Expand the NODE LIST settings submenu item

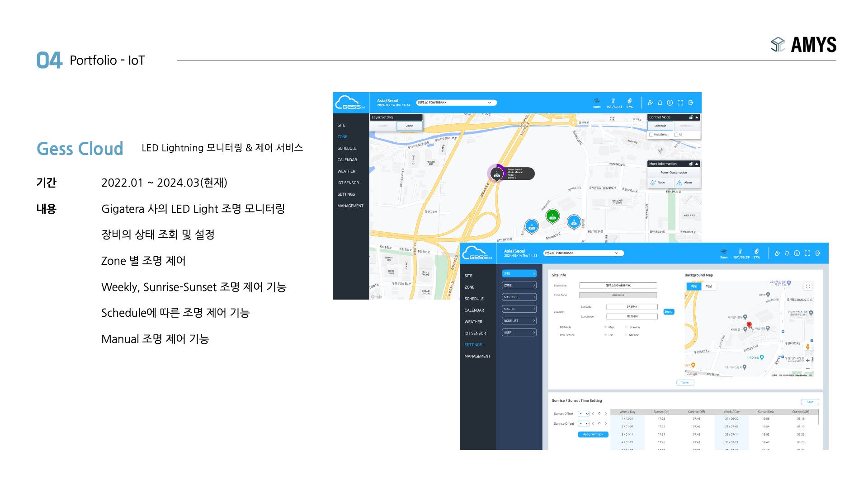(519, 321)
